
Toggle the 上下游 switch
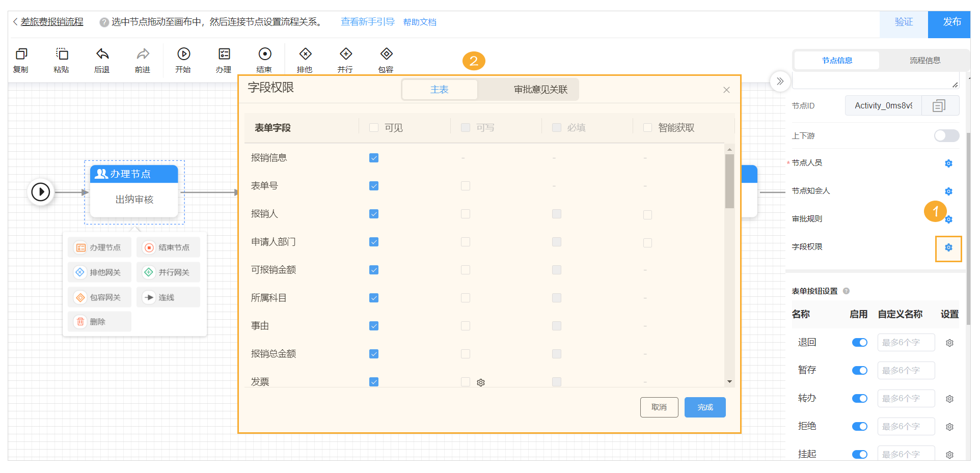point(946,135)
